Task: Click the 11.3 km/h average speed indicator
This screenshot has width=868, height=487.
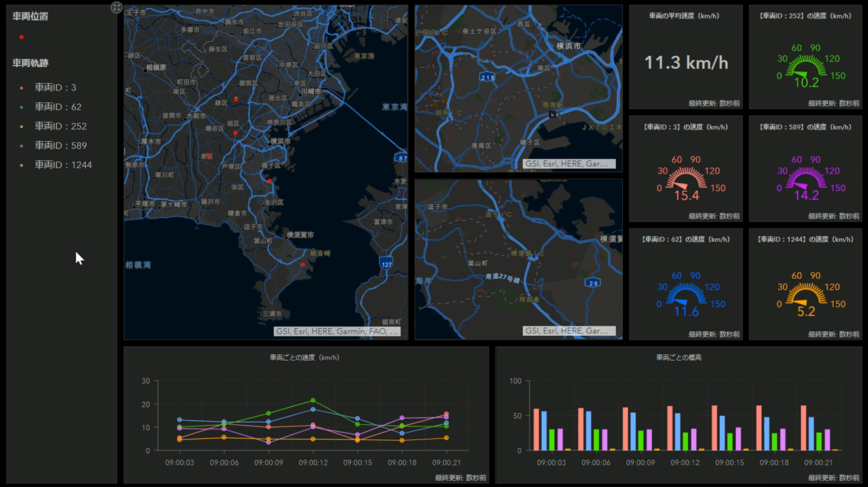Action: 686,63
